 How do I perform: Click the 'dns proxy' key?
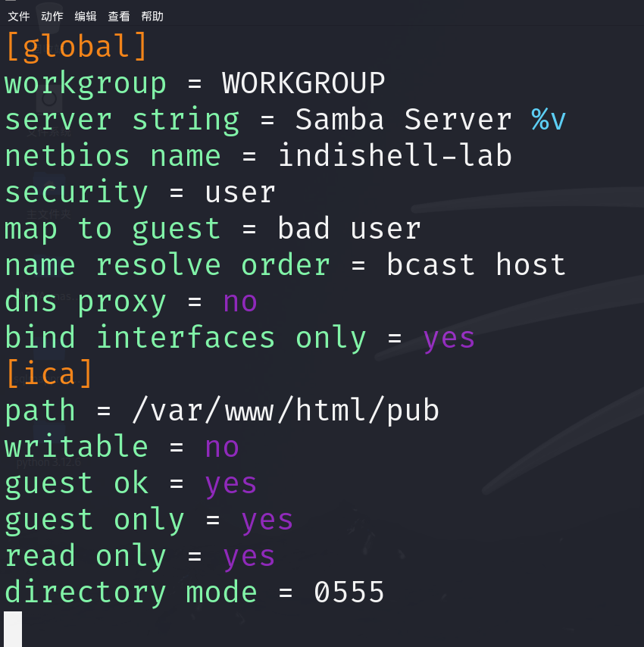pos(86,302)
